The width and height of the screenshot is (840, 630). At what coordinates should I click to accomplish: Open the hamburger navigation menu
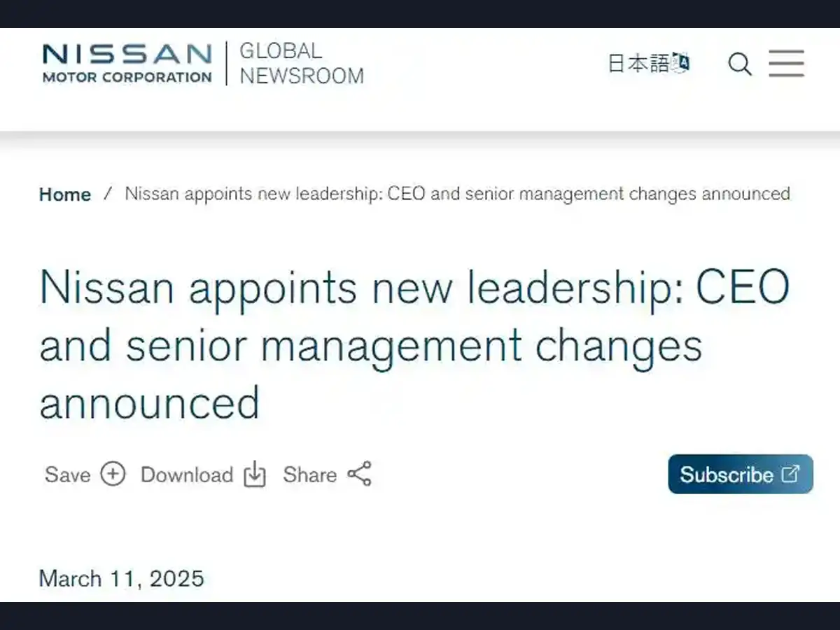786,64
